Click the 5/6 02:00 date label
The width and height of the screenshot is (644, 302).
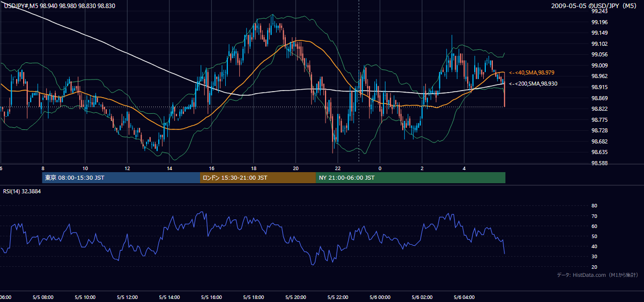tap(422, 297)
